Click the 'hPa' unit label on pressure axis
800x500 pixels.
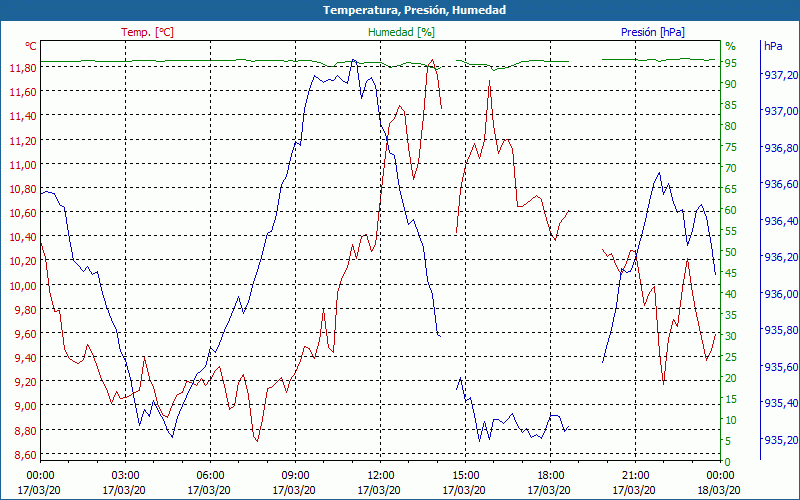click(x=773, y=46)
